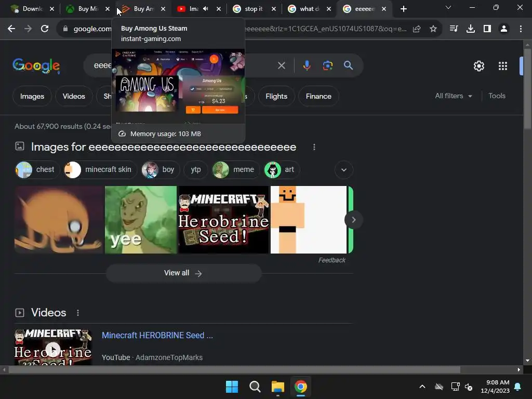The image size is (532, 399).
Task: Filter results by Images
Action: click(x=32, y=96)
